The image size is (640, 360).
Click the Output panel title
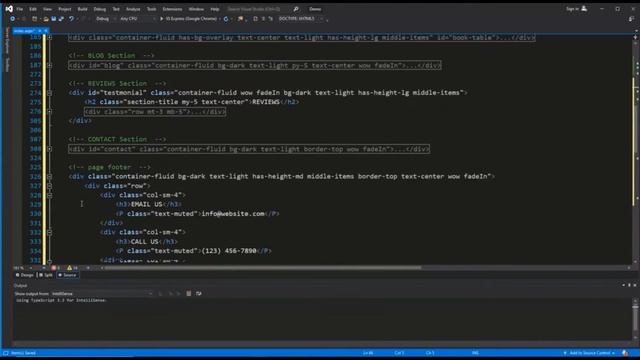coord(20,286)
